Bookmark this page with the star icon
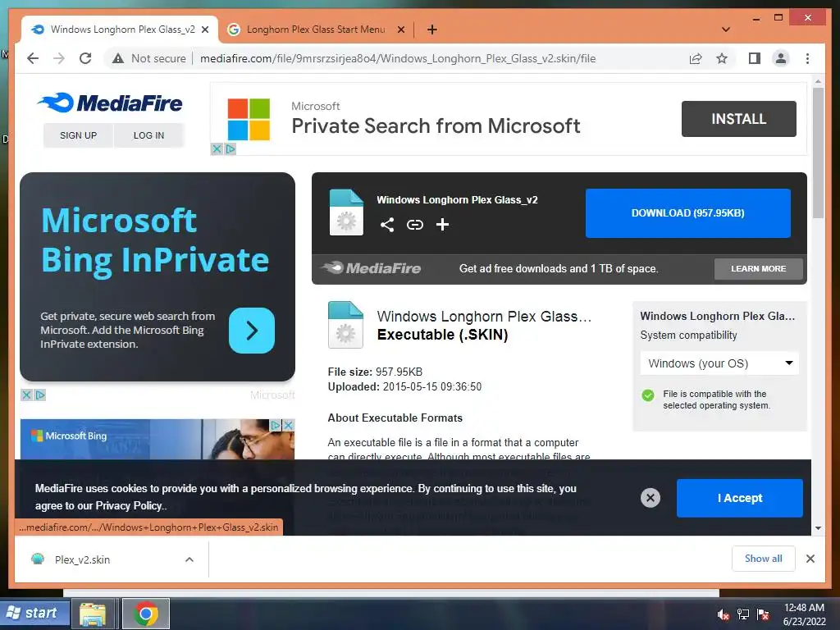 [722, 58]
